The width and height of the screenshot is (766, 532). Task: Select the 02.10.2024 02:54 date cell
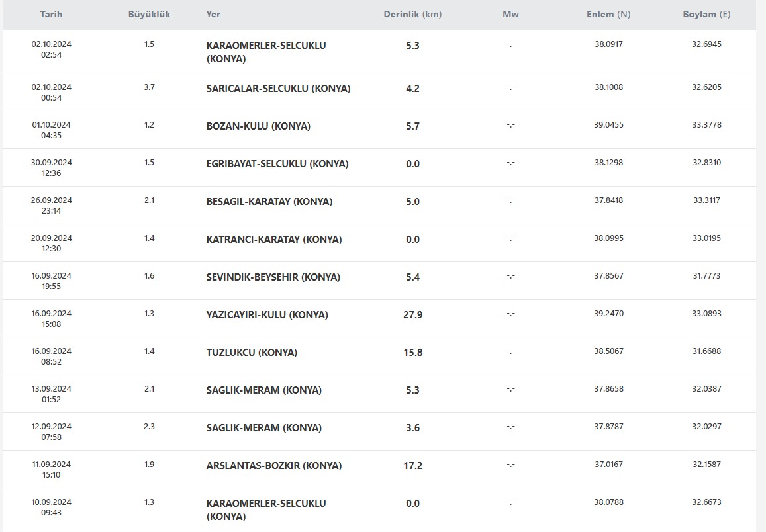[51, 49]
